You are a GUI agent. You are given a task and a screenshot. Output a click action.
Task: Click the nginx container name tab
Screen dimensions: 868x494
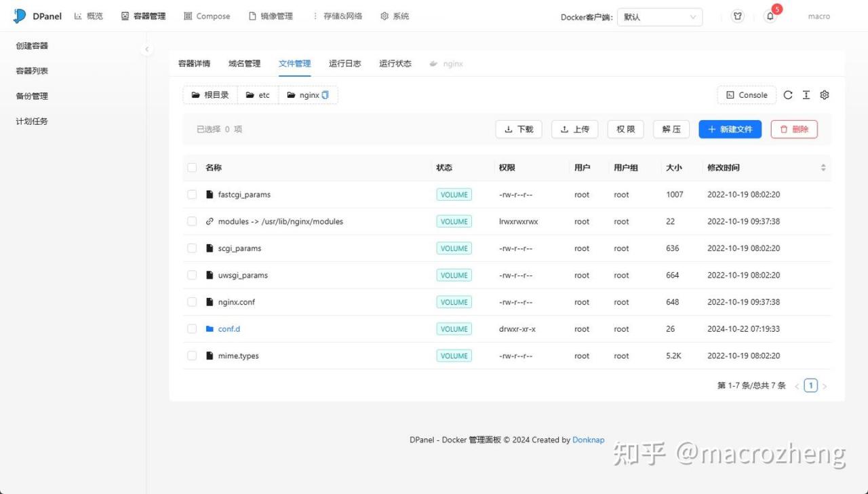(446, 64)
